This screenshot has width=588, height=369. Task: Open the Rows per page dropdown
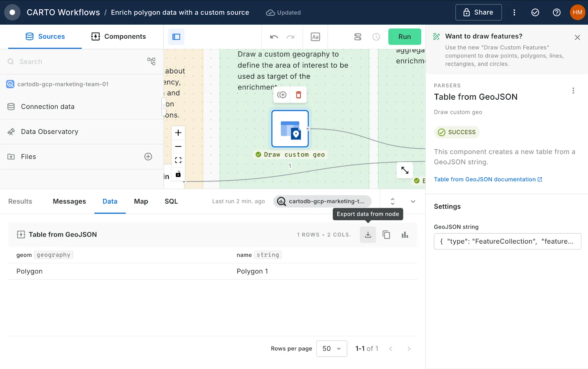(x=331, y=348)
